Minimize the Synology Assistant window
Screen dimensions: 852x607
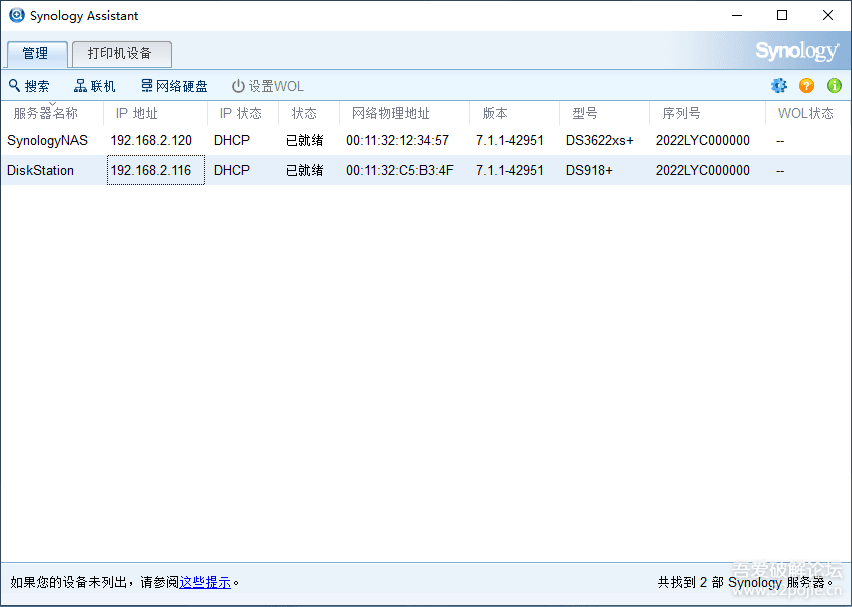(737, 15)
